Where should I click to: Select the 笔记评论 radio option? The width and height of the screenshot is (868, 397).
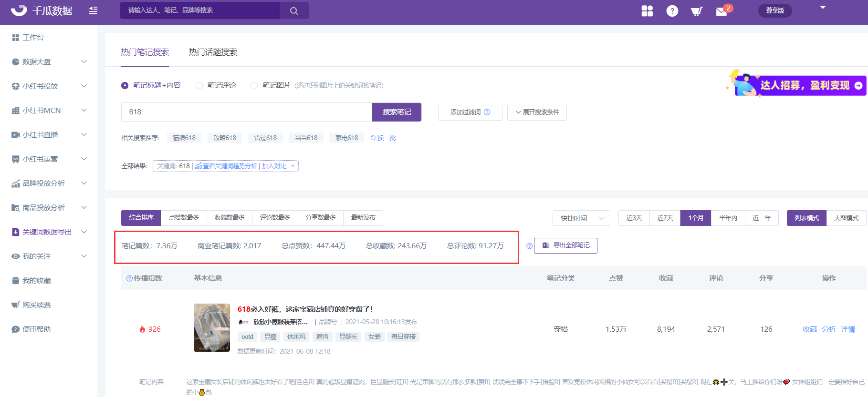click(x=199, y=85)
